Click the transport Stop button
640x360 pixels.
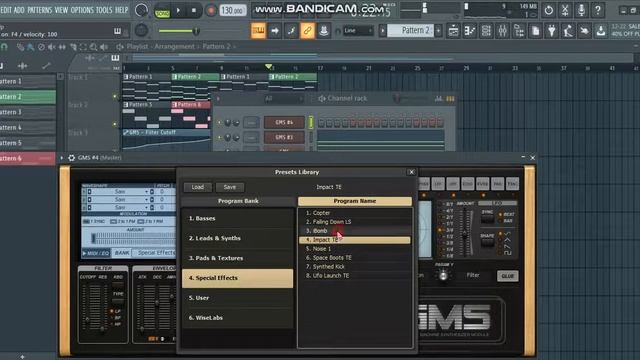tap(194, 11)
